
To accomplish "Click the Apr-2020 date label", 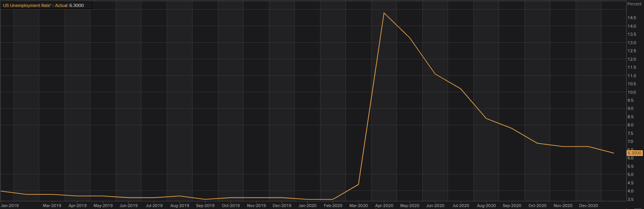I will (384, 206).
